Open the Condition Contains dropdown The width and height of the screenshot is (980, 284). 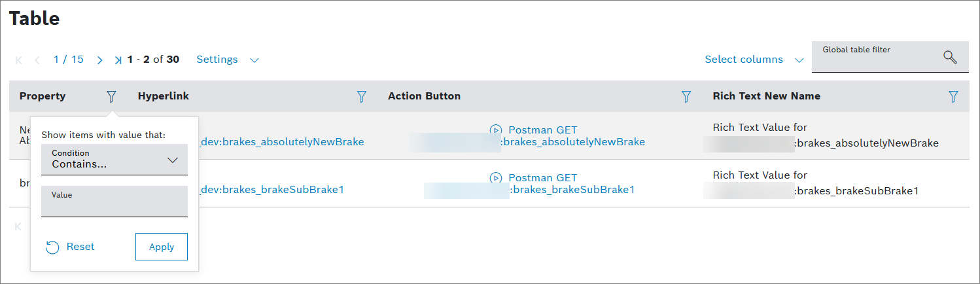pos(114,160)
